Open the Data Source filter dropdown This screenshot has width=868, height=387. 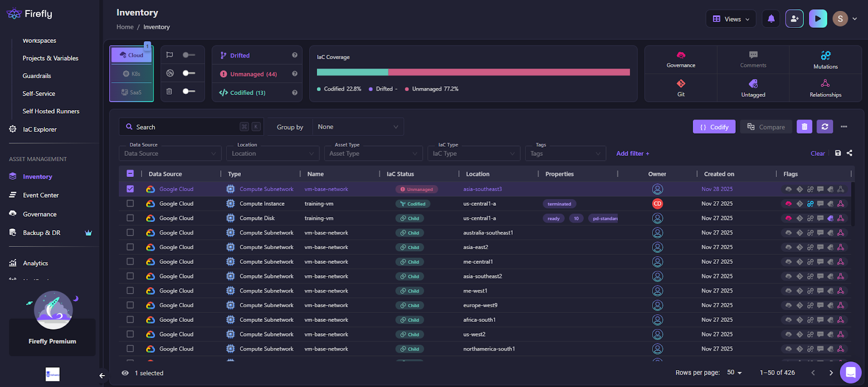pyautogui.click(x=170, y=154)
